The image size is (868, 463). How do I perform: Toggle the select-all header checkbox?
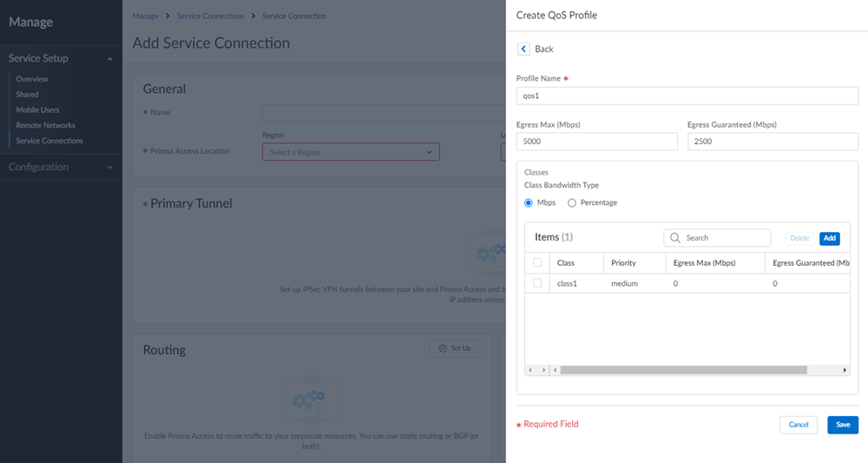click(537, 262)
